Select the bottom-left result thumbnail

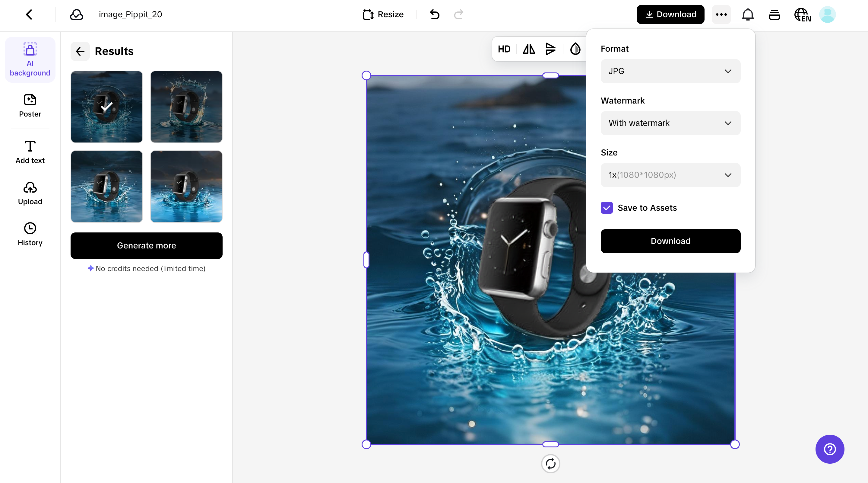point(106,187)
